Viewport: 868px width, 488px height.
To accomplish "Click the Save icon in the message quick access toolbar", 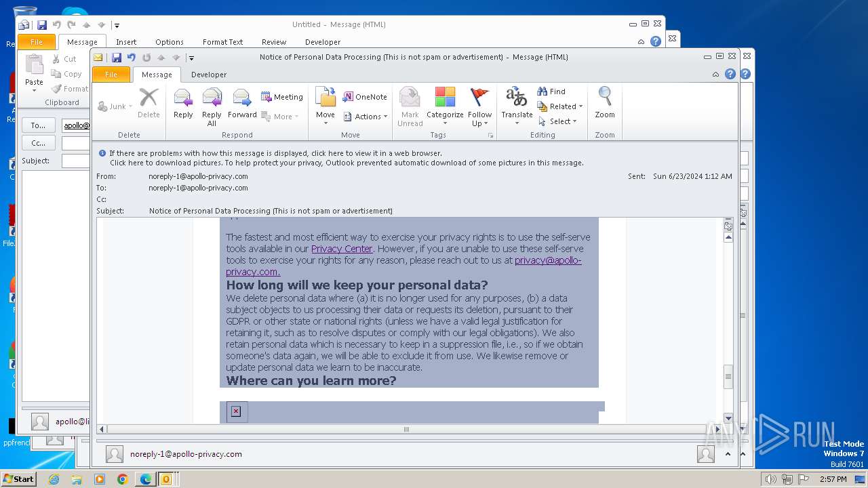I will tap(117, 58).
